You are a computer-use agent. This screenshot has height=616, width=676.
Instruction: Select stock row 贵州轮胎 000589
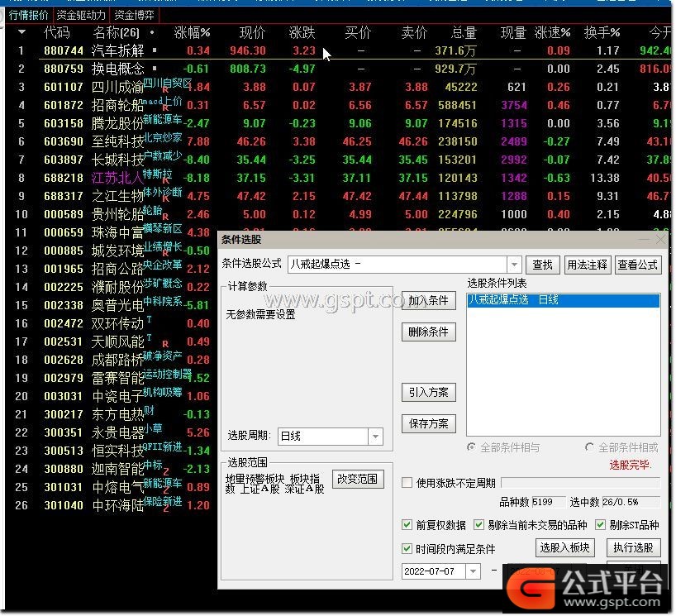(x=339, y=214)
